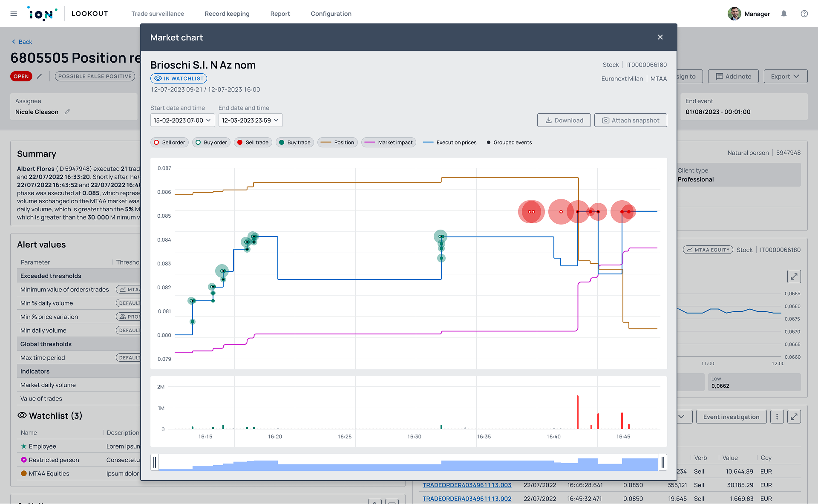Open the help question mark icon
This screenshot has height=504, width=818.
tap(804, 14)
